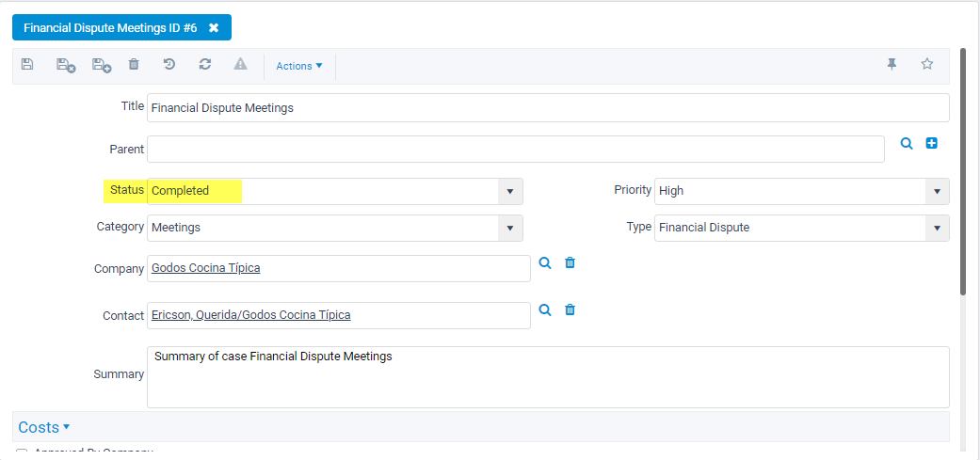Search for a Contact with magnifier icon

pos(545,309)
